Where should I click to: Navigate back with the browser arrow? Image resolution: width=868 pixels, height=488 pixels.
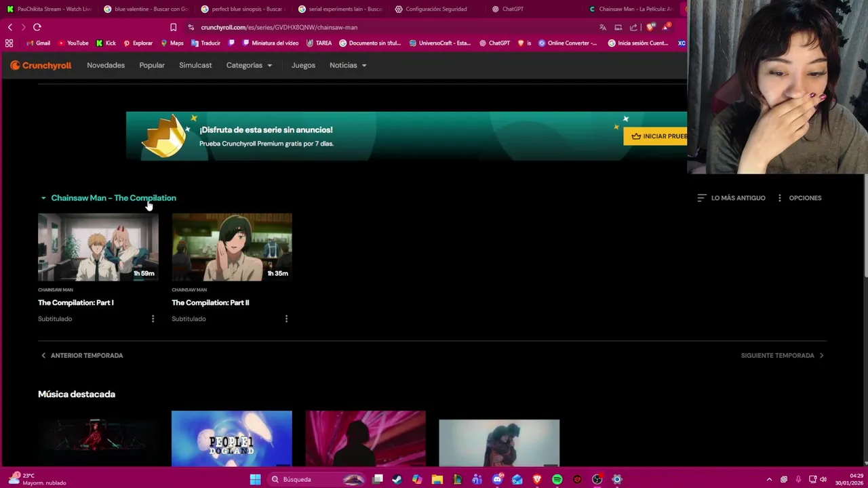point(10,27)
